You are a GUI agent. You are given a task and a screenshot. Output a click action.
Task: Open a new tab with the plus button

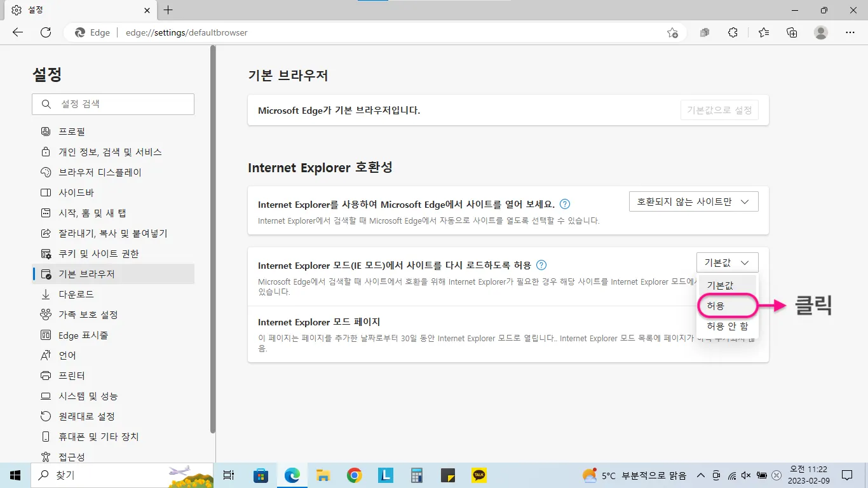coord(168,10)
